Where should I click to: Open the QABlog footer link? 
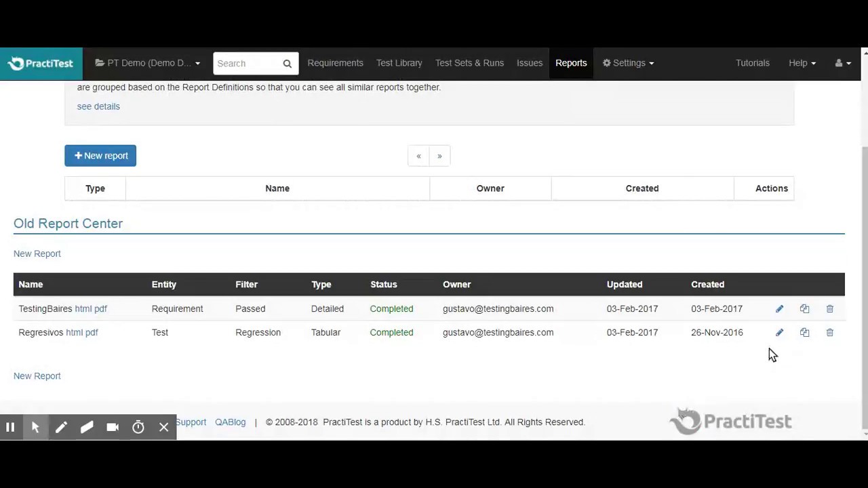pyautogui.click(x=230, y=422)
